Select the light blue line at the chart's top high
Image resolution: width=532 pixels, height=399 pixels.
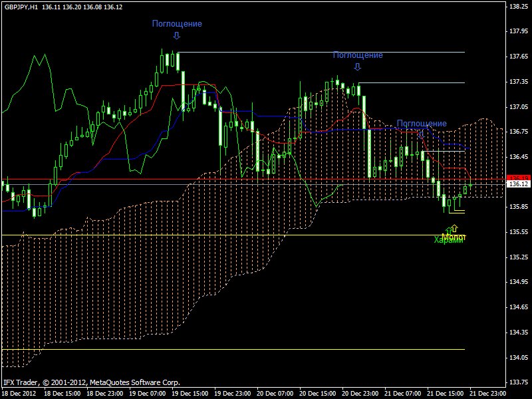click(319, 52)
